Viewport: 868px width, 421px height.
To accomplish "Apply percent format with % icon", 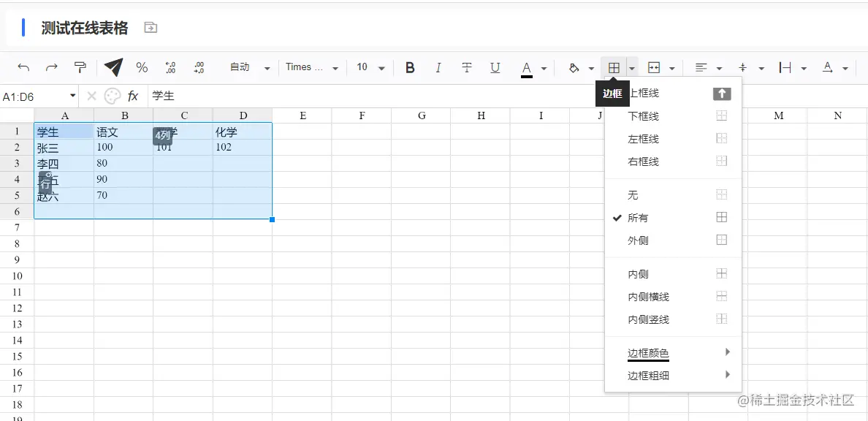I will (x=142, y=67).
